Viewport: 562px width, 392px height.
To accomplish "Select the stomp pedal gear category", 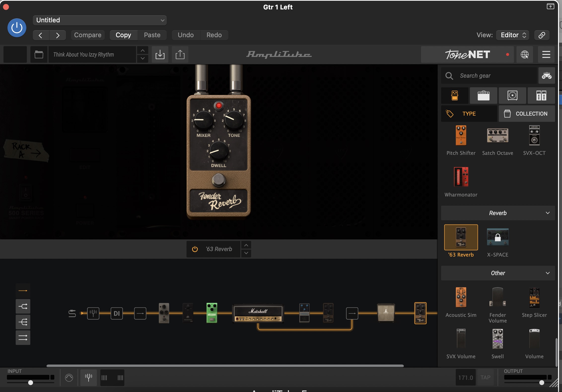I will 455,96.
